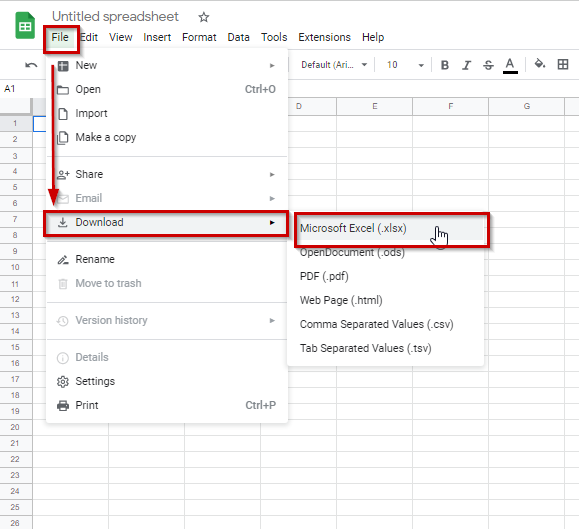
Task: Click the Share person-plus icon
Action: 63,174
